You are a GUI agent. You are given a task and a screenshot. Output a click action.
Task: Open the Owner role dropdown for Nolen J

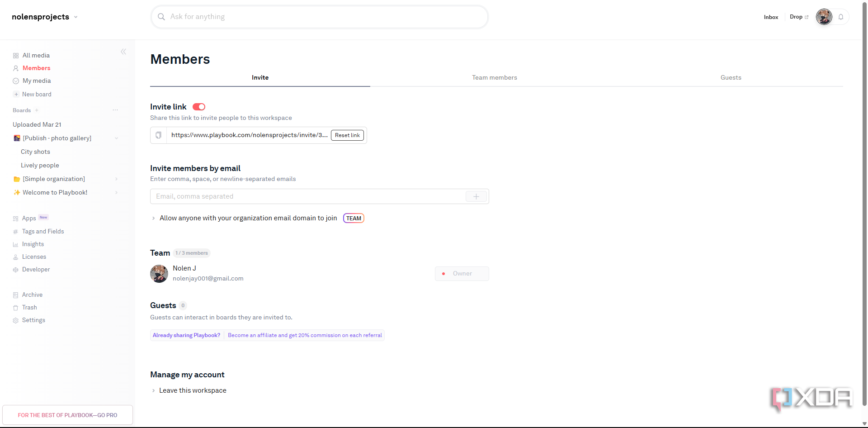462,274
